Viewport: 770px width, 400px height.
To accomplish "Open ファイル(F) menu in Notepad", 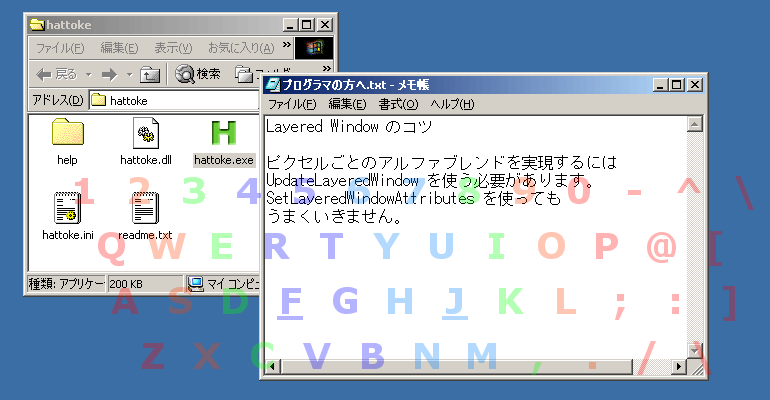I will point(292,104).
